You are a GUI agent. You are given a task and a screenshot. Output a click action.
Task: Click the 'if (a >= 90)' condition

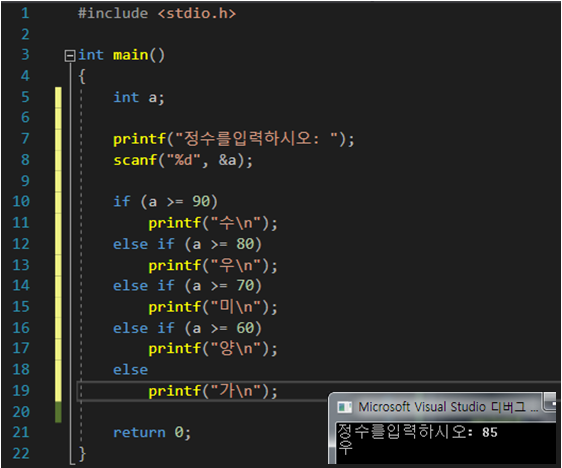(x=165, y=202)
